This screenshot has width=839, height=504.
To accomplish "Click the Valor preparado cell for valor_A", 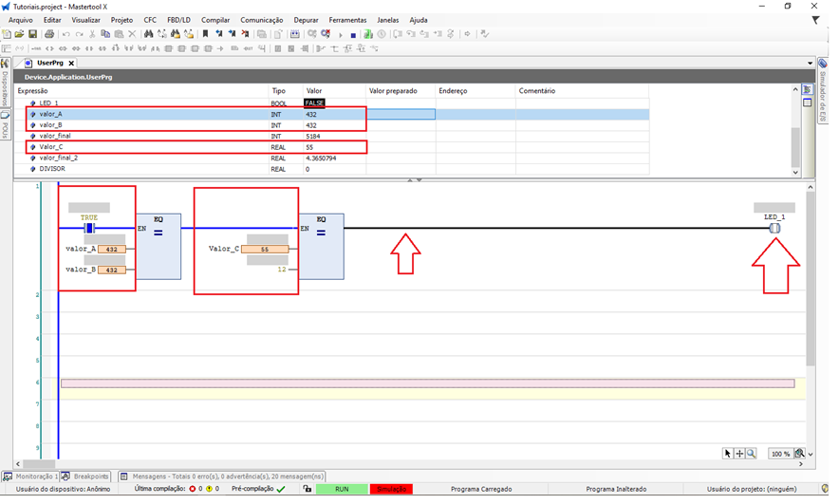I will [401, 114].
